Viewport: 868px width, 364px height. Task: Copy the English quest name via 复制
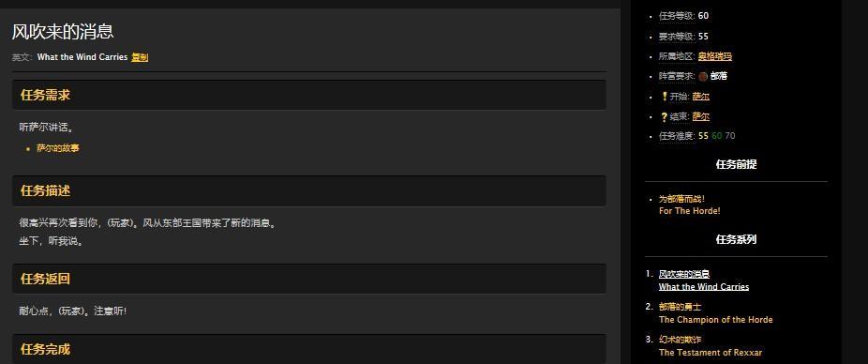140,57
